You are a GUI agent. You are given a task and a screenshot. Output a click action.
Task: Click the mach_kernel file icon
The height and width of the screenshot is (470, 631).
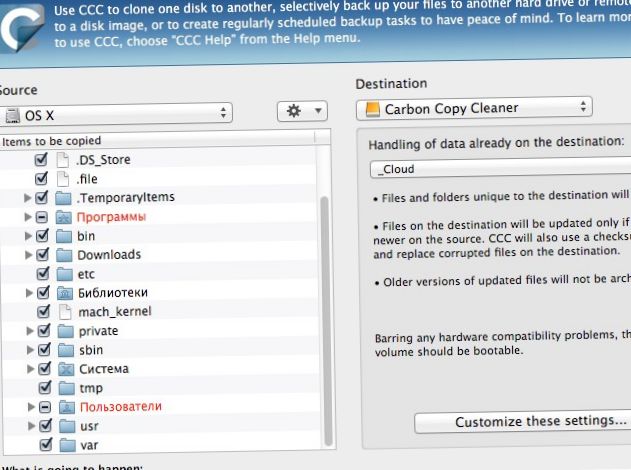point(65,312)
